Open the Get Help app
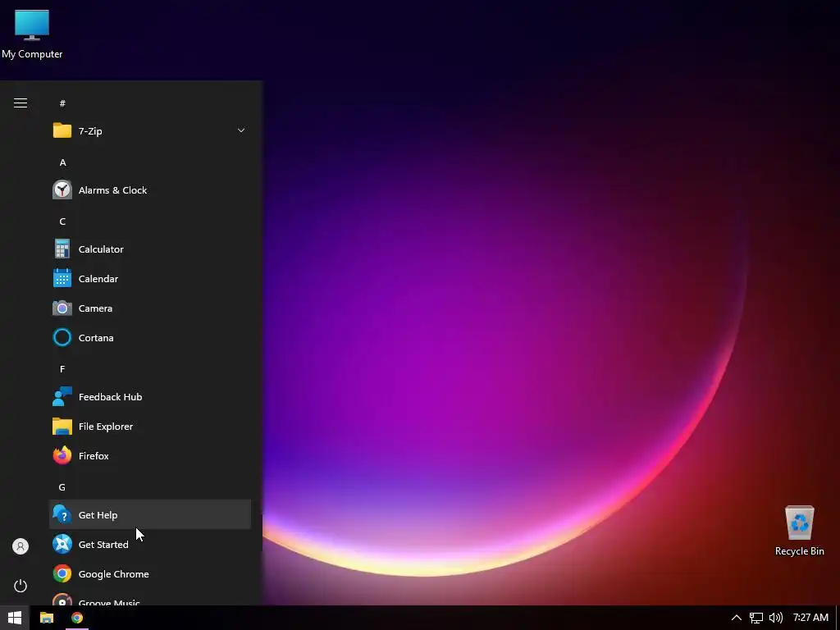The height and width of the screenshot is (630, 840). [x=150, y=515]
